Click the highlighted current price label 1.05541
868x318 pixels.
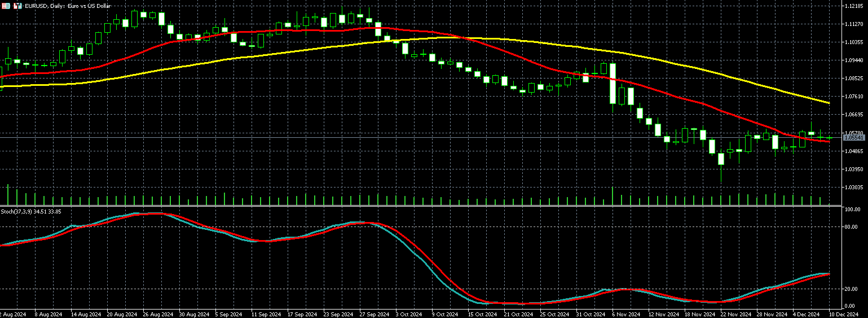(854, 138)
